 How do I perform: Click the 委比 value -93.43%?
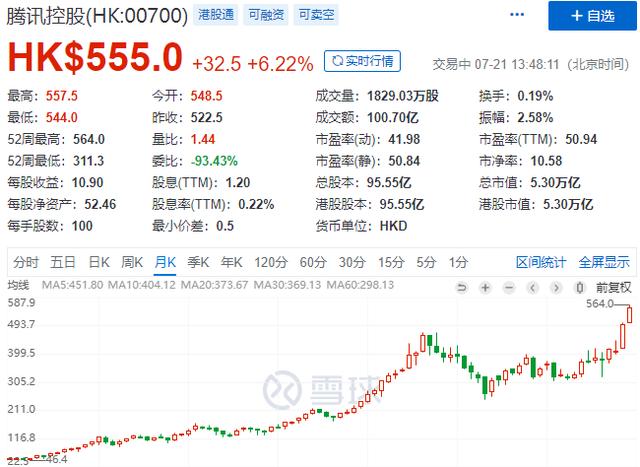click(214, 161)
